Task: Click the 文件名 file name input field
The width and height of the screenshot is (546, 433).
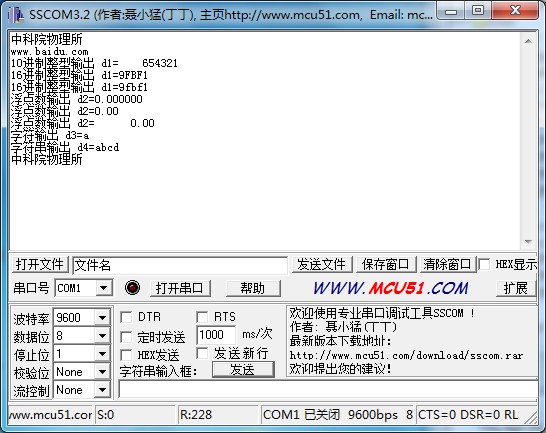Action: pyautogui.click(x=180, y=265)
